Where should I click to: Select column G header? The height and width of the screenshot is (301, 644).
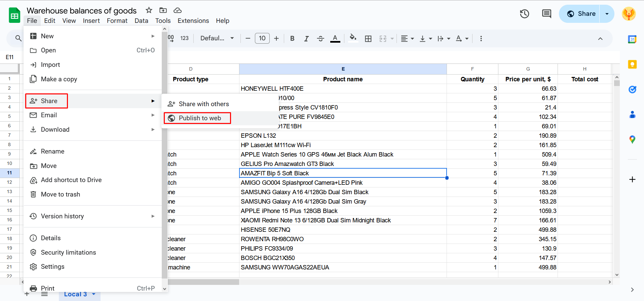tap(528, 69)
